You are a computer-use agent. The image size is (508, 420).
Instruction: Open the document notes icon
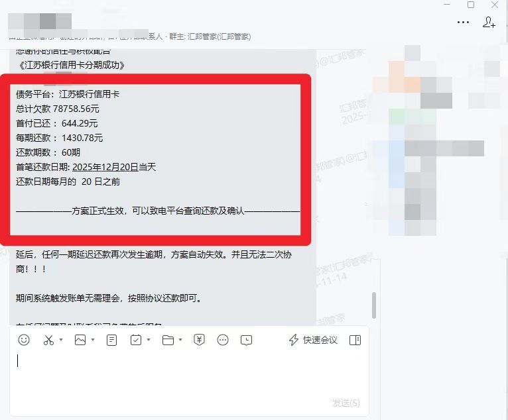click(x=112, y=340)
